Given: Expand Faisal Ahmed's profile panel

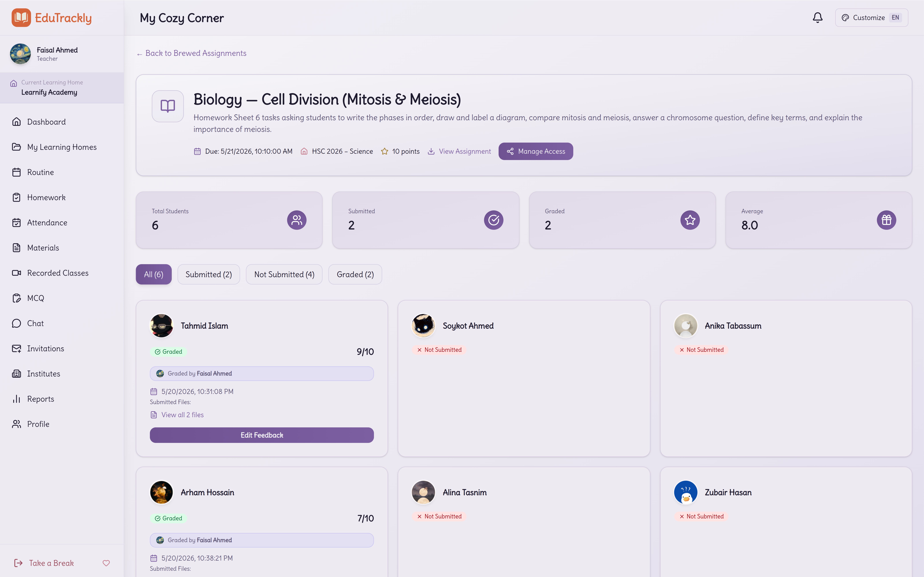Looking at the screenshot, I should tap(62, 54).
